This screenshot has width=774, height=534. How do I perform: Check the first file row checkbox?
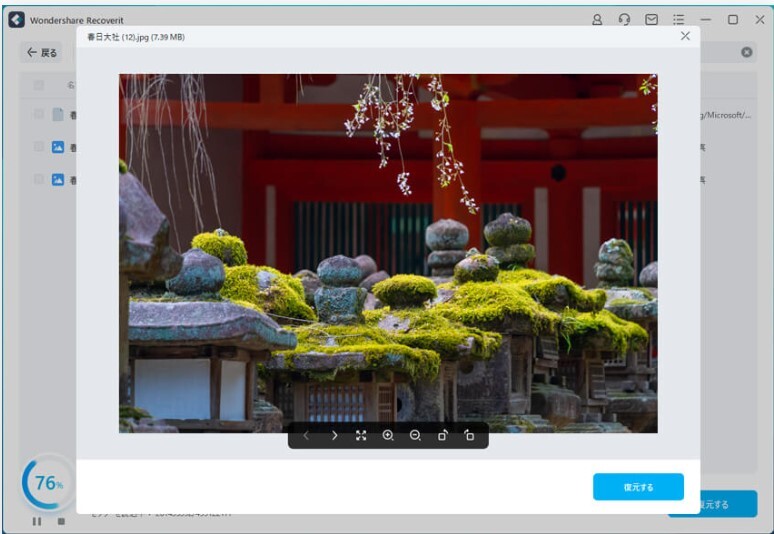coord(39,114)
